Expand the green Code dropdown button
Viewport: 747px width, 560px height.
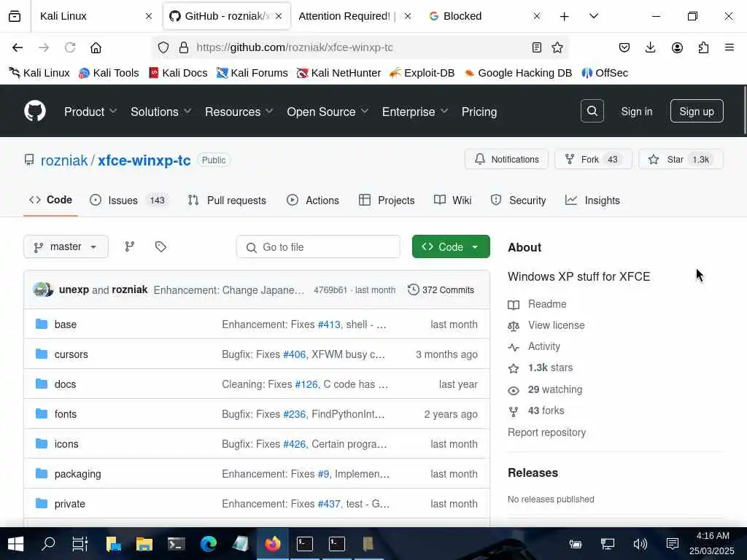tap(451, 246)
